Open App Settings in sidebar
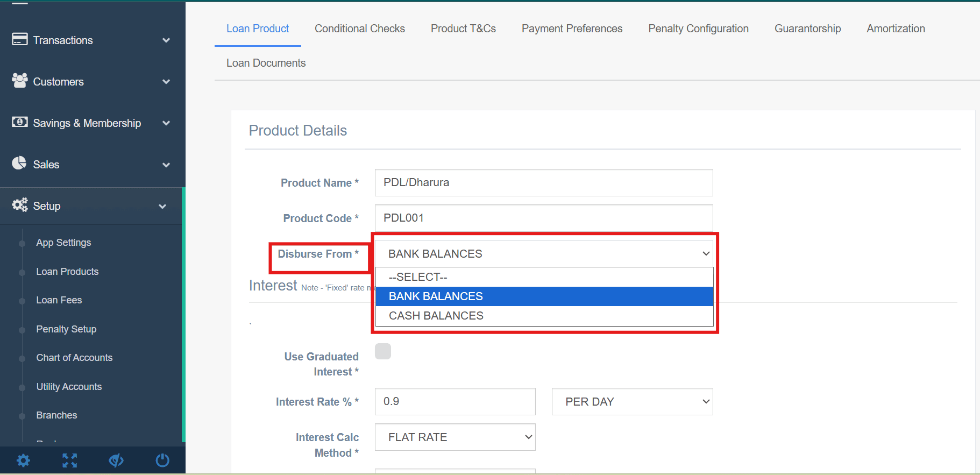Screen dimensions: 980x475 point(63,243)
